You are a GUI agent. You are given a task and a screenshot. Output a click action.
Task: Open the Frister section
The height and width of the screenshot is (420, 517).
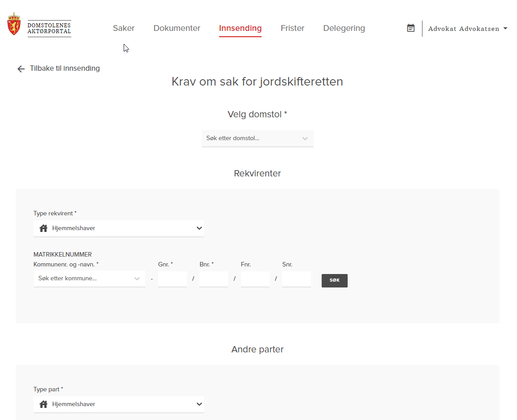pyautogui.click(x=293, y=28)
